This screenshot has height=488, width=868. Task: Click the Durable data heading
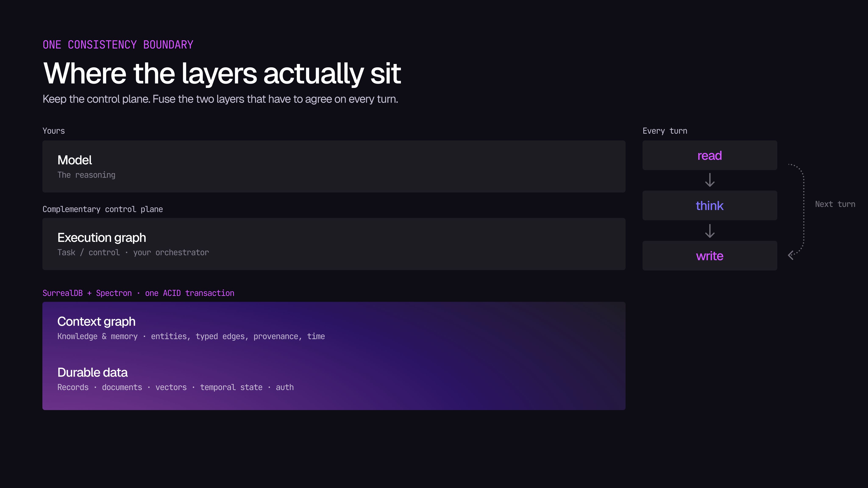(92, 373)
